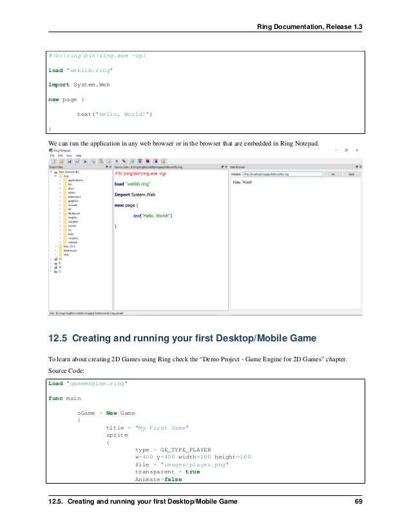Float the Source Code panel
Screen dimensions: 411x532
point(223,167)
